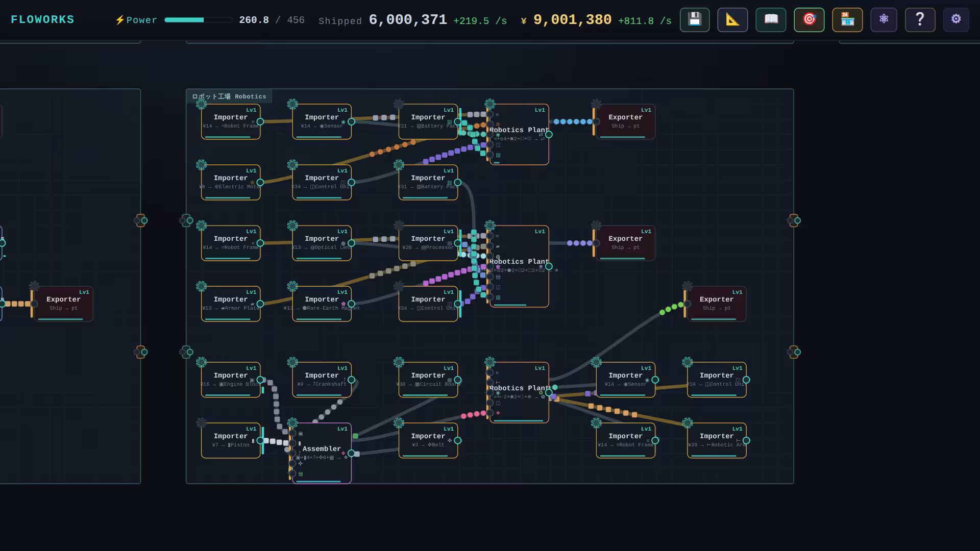Open the shop storefront icon
The height and width of the screenshot is (551, 980).
847,20
